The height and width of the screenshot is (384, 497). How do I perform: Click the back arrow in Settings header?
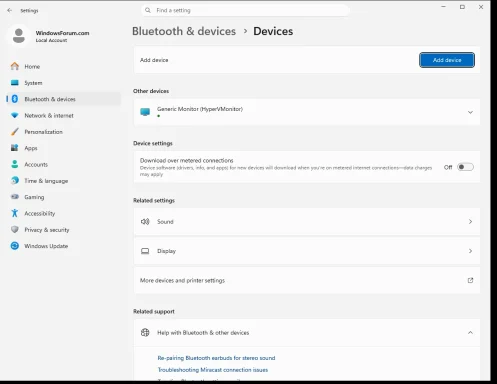pyautogui.click(x=9, y=10)
